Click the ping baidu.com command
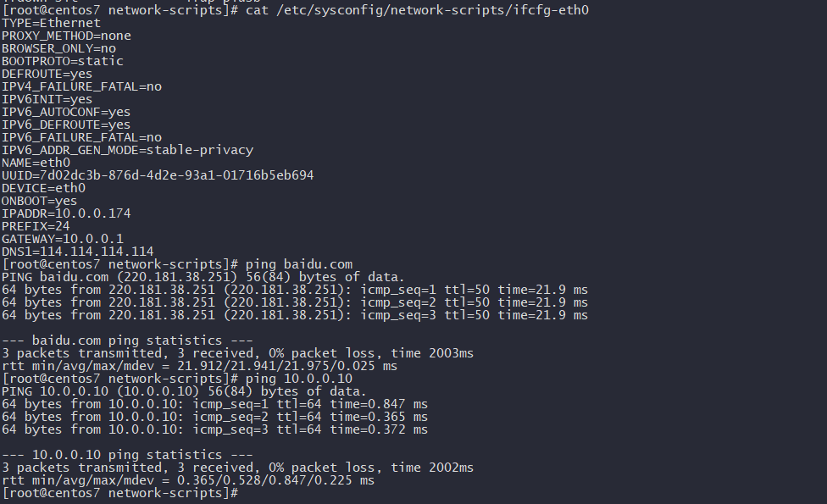Screen dimensions: 827x504 (299, 264)
